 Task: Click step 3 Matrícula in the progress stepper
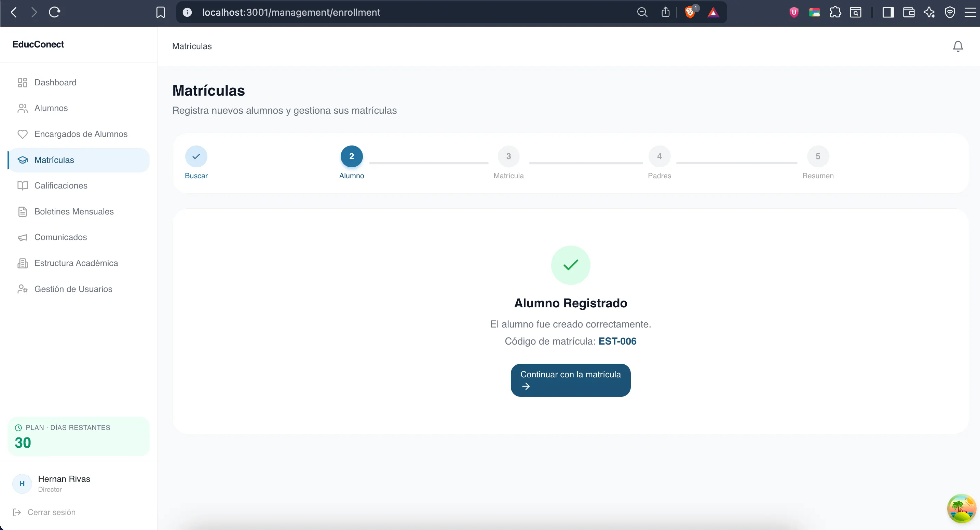tap(508, 156)
